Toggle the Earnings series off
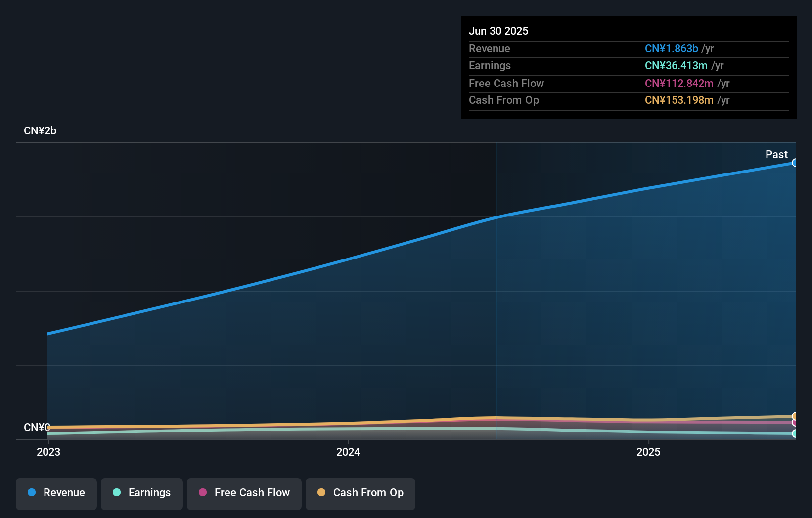 coord(141,493)
